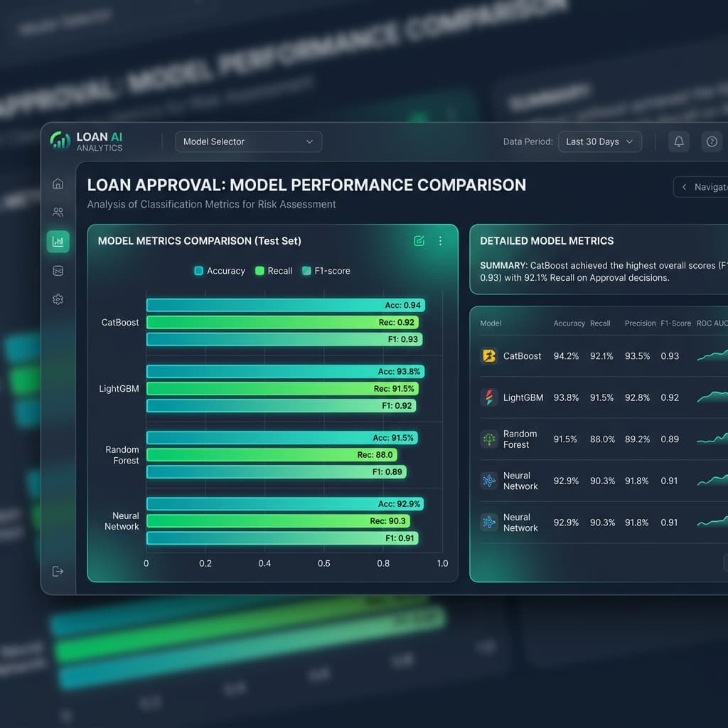
Task: Click the CatBoost Rec: 0.92 bar
Action: coord(282,322)
